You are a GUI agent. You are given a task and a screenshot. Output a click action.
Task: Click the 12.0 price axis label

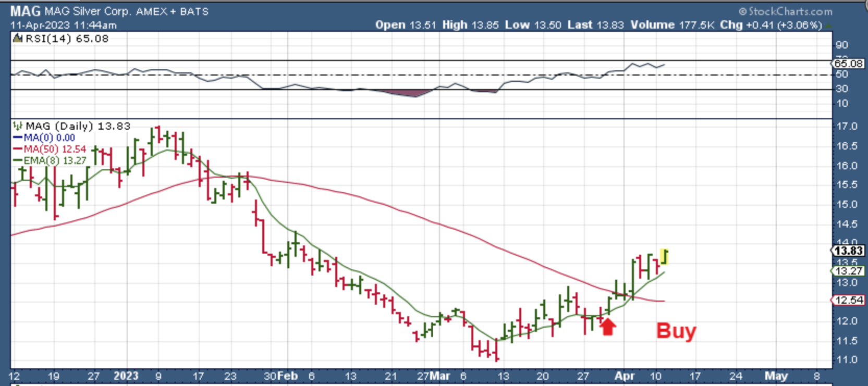(847, 321)
